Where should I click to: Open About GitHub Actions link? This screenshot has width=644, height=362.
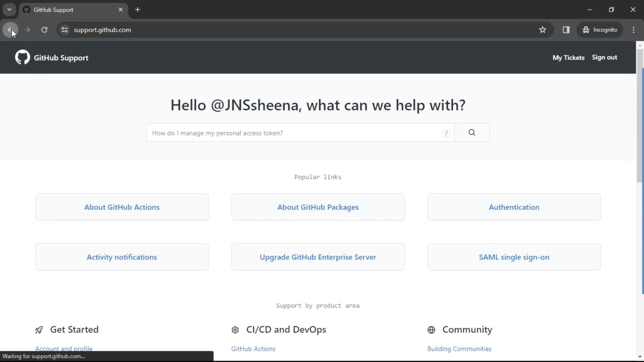point(122,207)
